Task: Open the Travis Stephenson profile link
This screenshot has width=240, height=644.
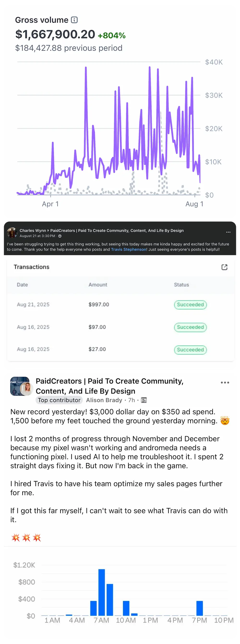Action: coord(128,249)
